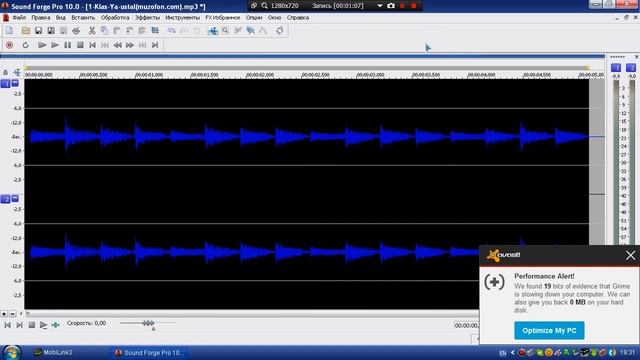This screenshot has height=360, width=640.
Task: Click Fast Forward in transport bar
Action: coord(130,45)
